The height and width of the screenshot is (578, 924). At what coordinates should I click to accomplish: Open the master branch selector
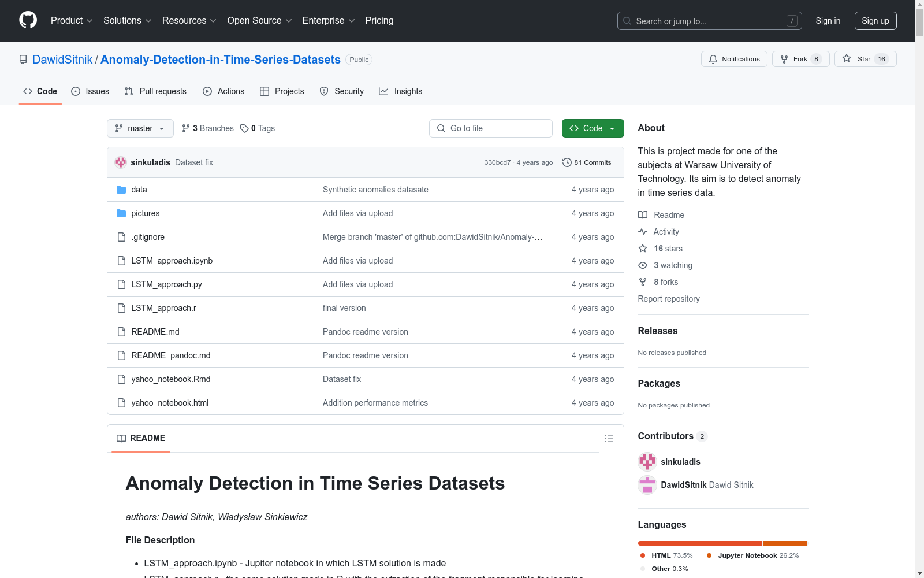(140, 128)
